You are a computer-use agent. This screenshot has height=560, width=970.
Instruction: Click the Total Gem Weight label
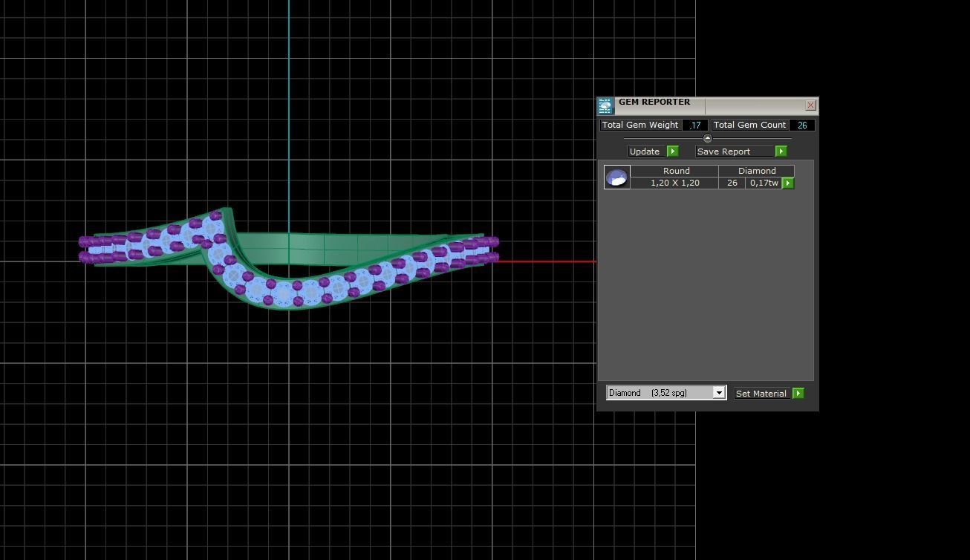click(640, 125)
